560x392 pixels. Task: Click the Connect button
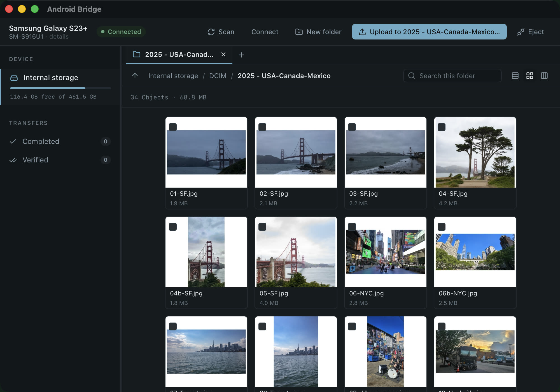[265, 32]
